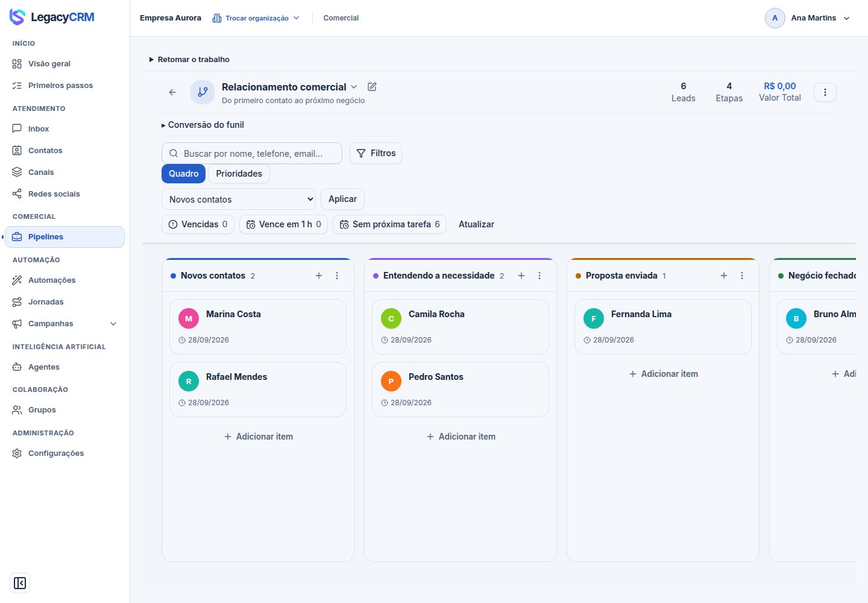Add card via Proposta enviada plus
This screenshot has width=868, height=603.
coord(724,276)
